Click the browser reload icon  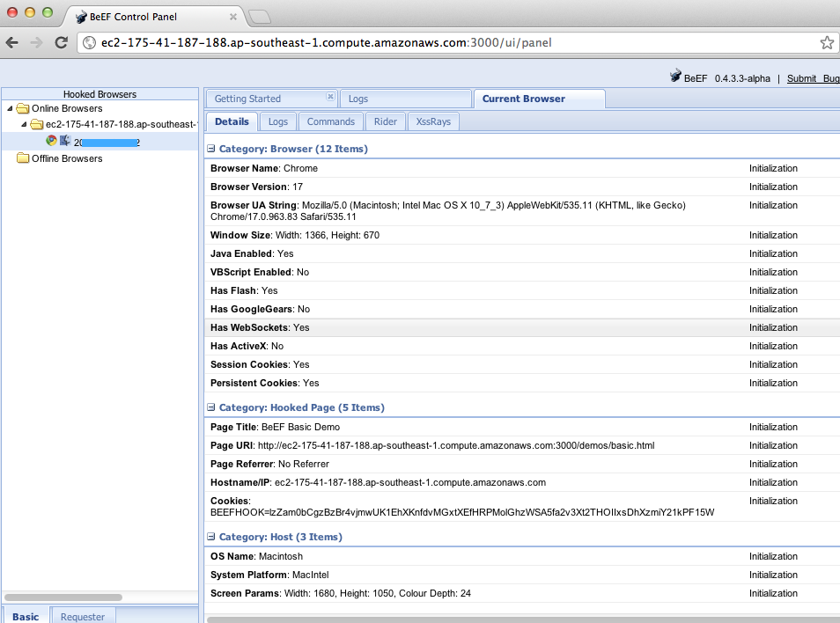click(x=61, y=42)
